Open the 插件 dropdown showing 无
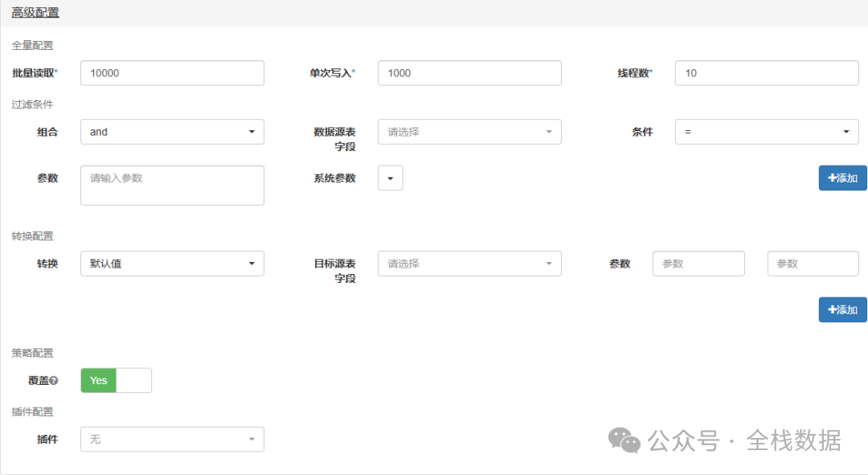Image resolution: width=868 pixels, height=475 pixels. pyautogui.click(x=172, y=439)
